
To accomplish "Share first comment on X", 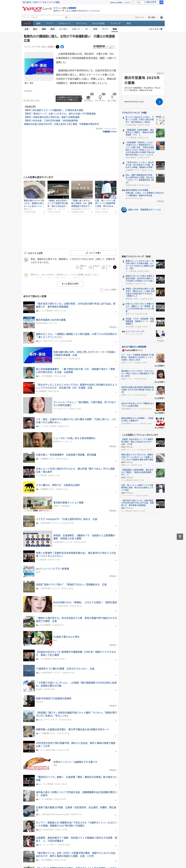I will pos(115,267).
